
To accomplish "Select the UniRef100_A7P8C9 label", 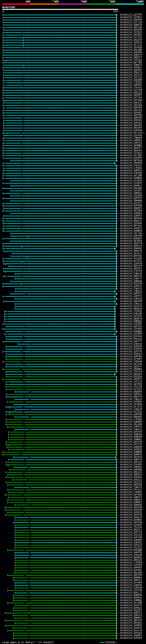I will [x=131, y=349].
